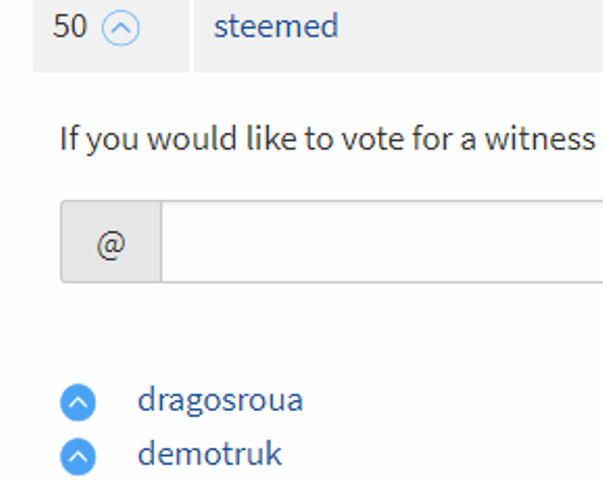Click the @ prefix of the witness field
The image size is (603, 480).
pos(111,243)
